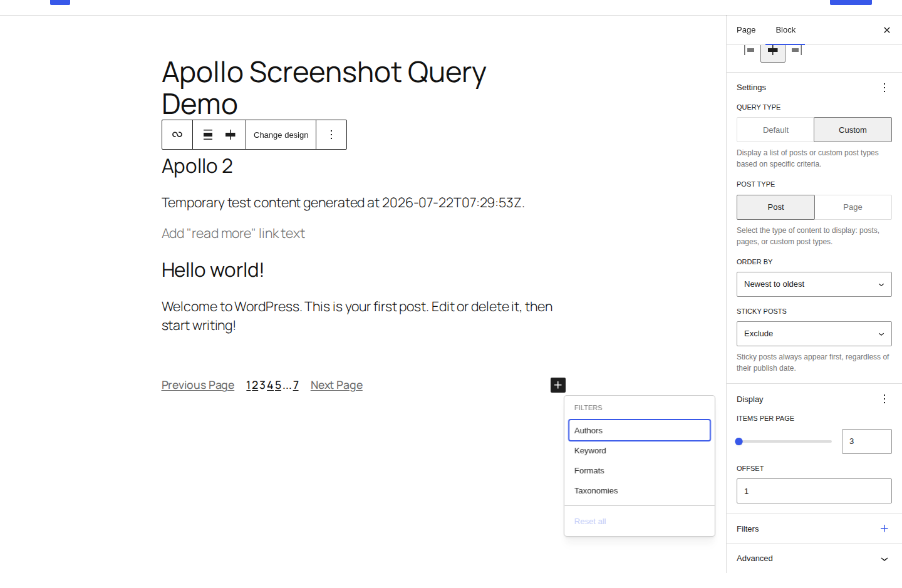The height and width of the screenshot is (588, 902).
Task: Click the Next Page pagination link
Action: pos(336,385)
